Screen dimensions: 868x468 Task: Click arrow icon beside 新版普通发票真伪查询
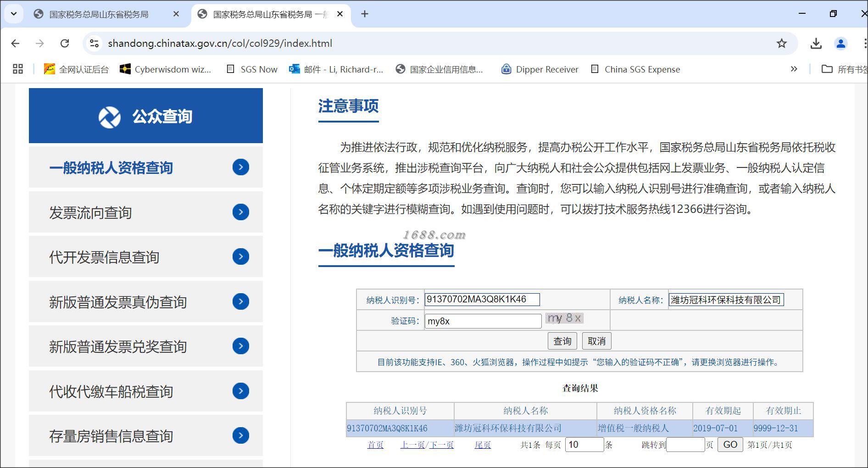click(x=241, y=301)
